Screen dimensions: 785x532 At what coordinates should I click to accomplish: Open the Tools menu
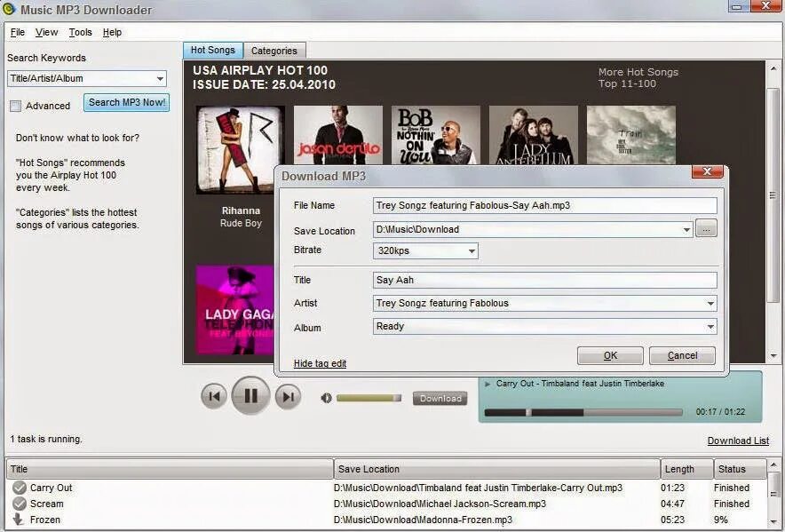[x=80, y=31]
